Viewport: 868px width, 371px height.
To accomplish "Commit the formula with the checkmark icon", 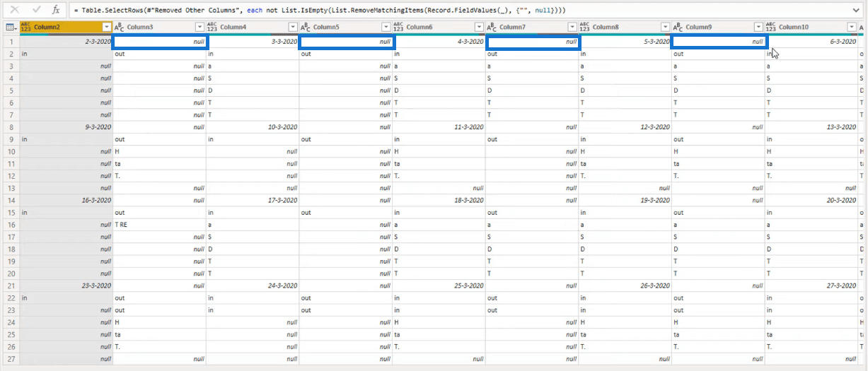I will point(35,10).
